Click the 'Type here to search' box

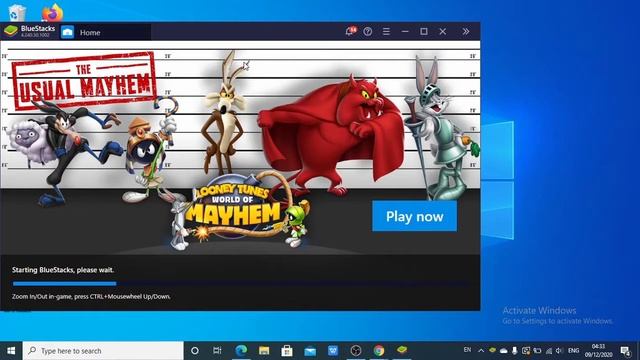click(103, 351)
